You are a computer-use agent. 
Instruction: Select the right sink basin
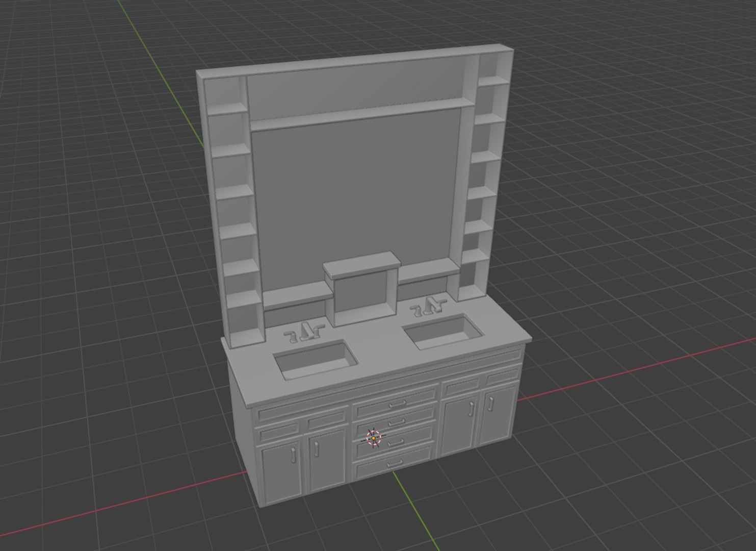[444, 332]
